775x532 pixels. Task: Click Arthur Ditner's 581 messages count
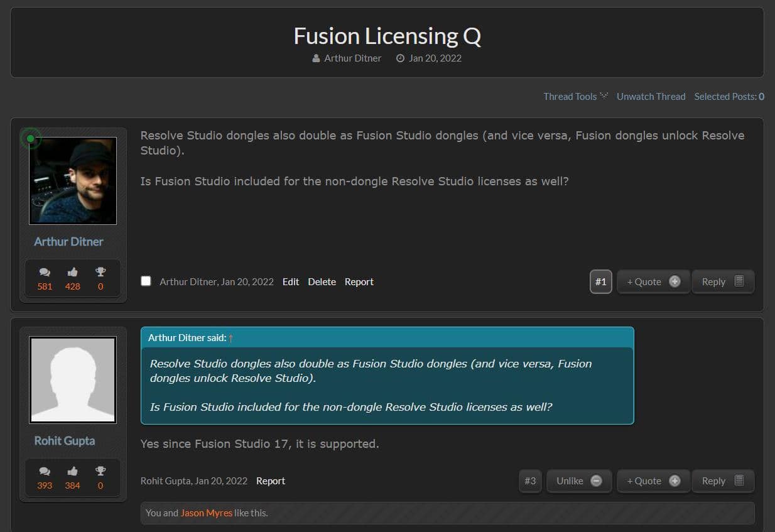(45, 286)
